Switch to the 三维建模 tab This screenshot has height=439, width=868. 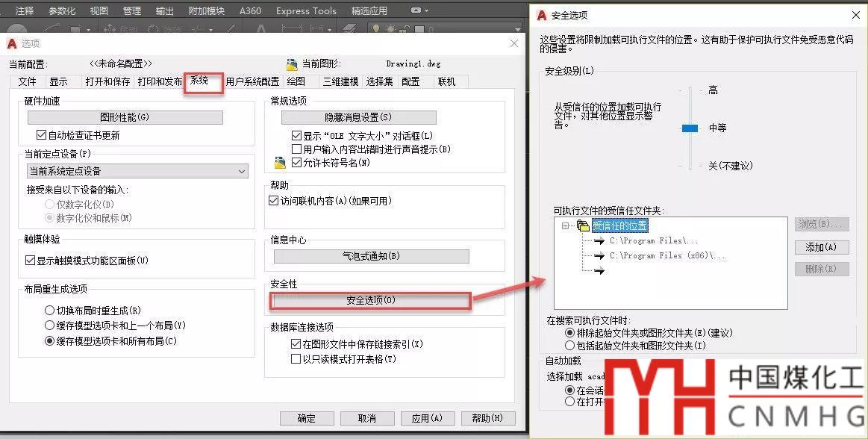pos(341,82)
